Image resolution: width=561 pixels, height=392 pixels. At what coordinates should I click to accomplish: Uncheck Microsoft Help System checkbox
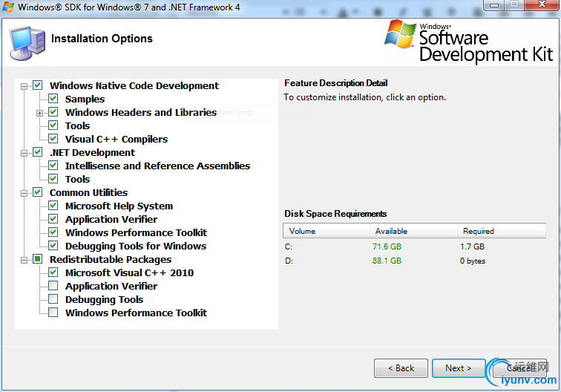point(53,206)
